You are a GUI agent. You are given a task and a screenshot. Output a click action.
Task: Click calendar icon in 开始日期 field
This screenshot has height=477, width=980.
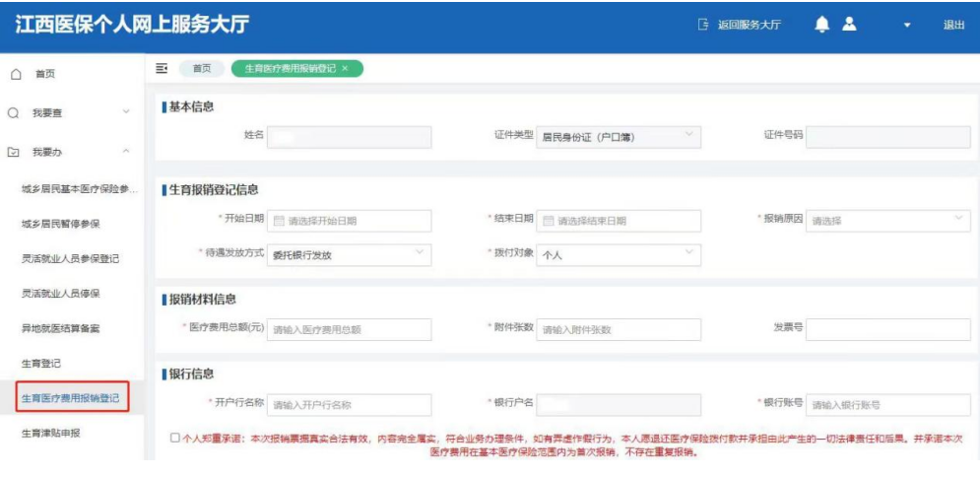[x=279, y=221]
